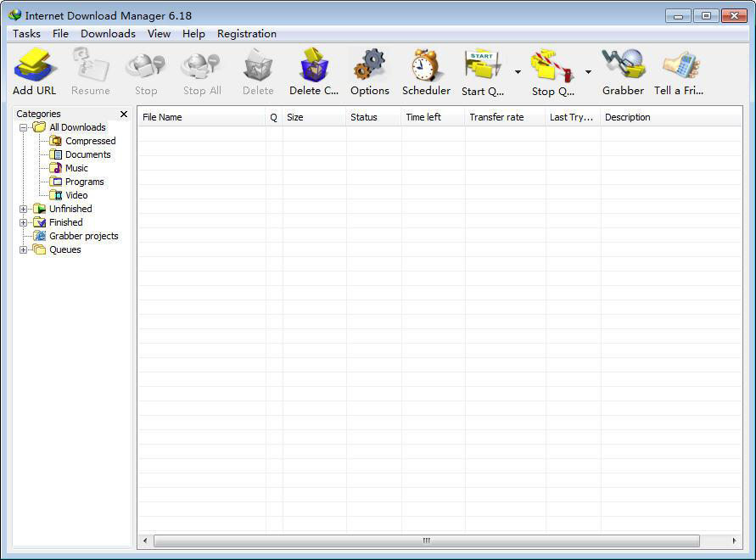Expand the Queues tree node
The width and height of the screenshot is (756, 560).
click(24, 249)
